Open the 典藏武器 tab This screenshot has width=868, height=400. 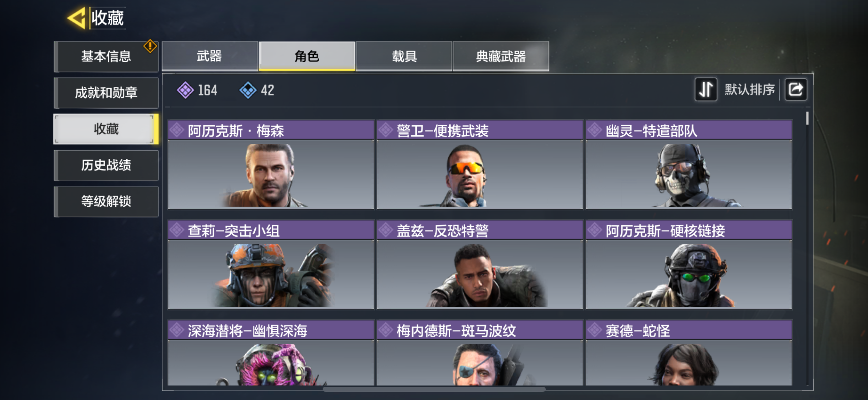coord(501,56)
